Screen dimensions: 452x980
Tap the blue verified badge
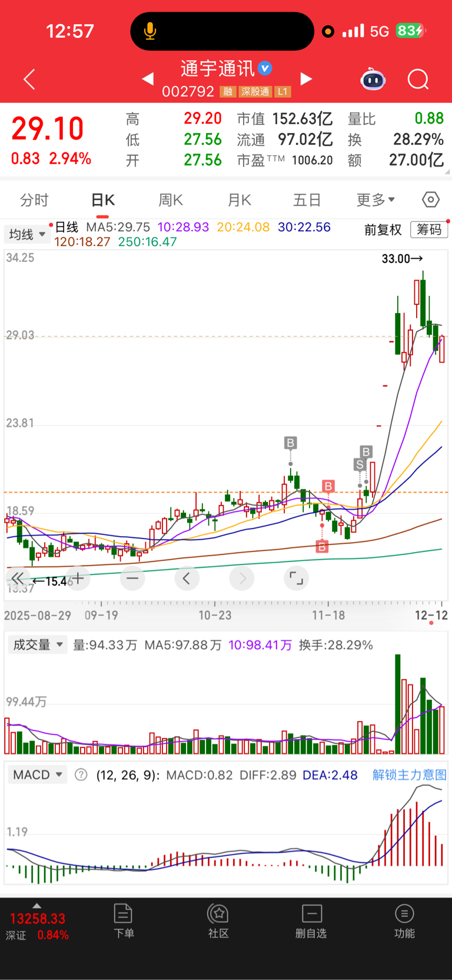(265, 68)
